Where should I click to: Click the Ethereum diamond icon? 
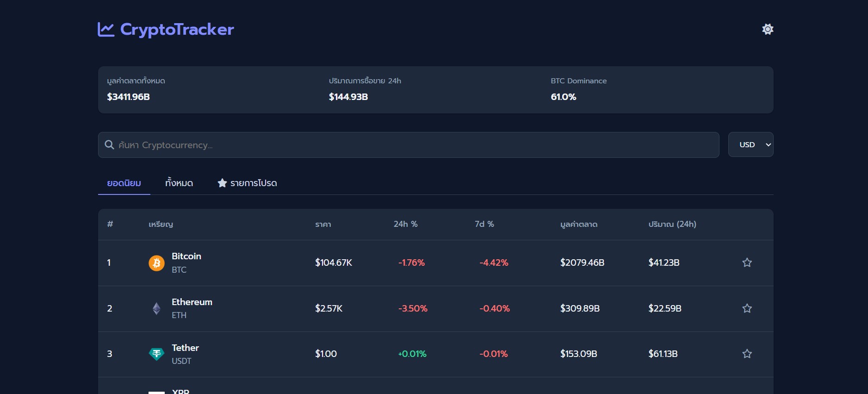click(156, 308)
